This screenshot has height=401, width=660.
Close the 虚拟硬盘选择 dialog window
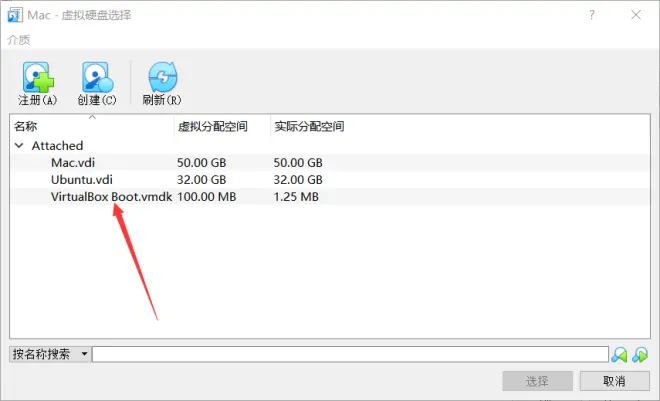[636, 15]
